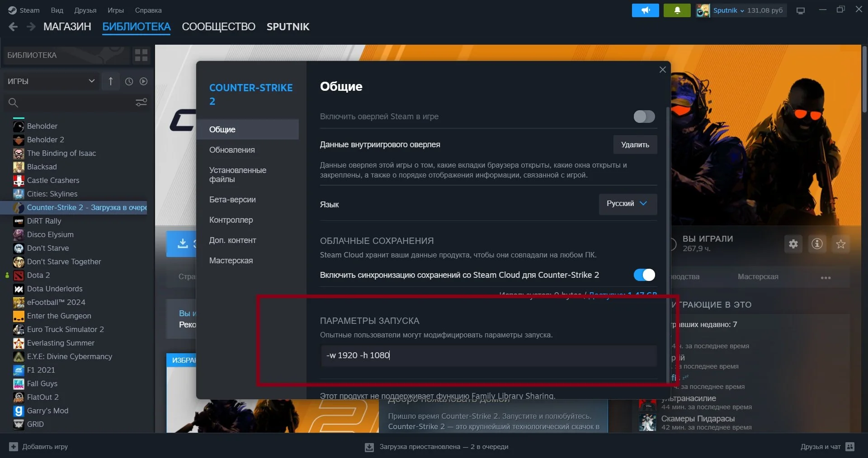Select the Dota 2 game icon
Viewport: 868px width, 458px height.
point(19,275)
